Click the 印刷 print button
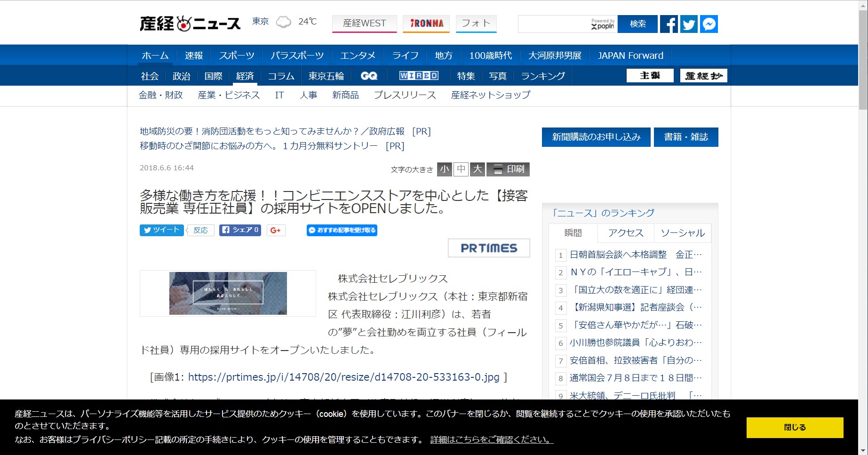Image resolution: width=868 pixels, height=455 pixels. [x=508, y=169]
